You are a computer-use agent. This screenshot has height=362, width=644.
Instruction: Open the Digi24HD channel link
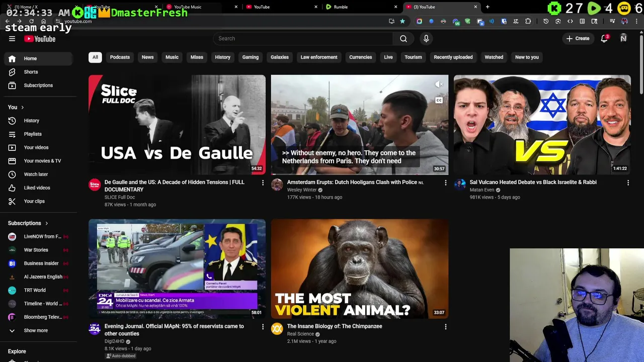(x=114, y=341)
